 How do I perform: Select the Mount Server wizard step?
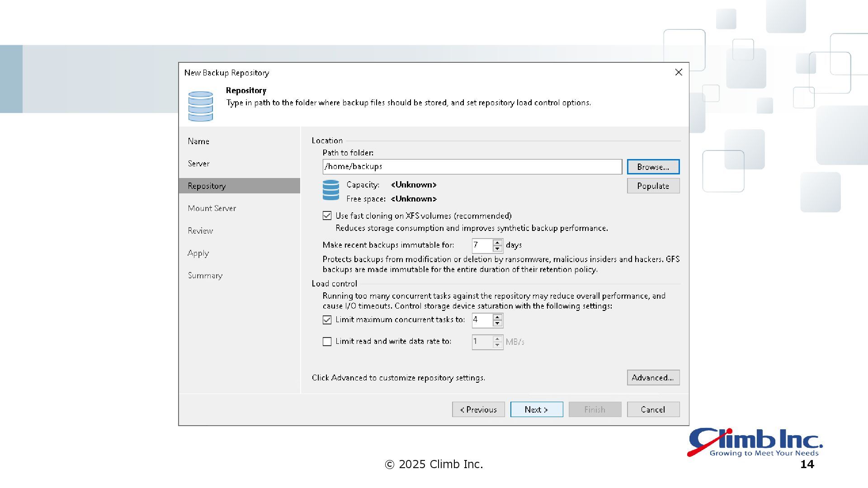pos(212,208)
